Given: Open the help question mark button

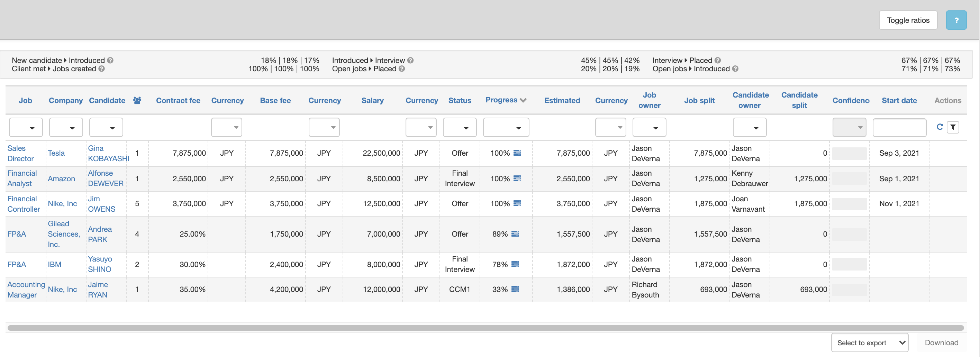Looking at the screenshot, I should click(x=956, y=20).
